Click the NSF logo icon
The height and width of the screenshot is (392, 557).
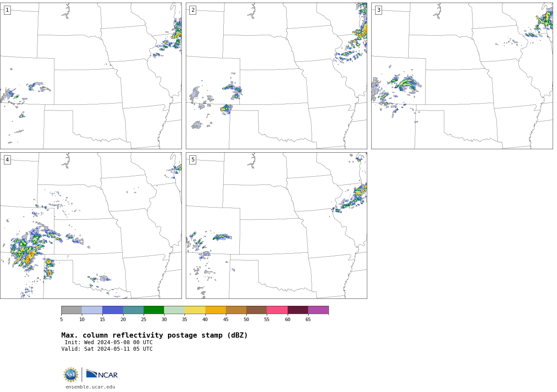(x=71, y=375)
